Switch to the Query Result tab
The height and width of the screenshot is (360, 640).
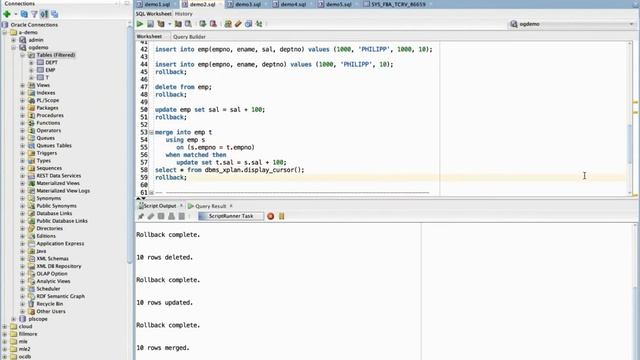pos(210,206)
